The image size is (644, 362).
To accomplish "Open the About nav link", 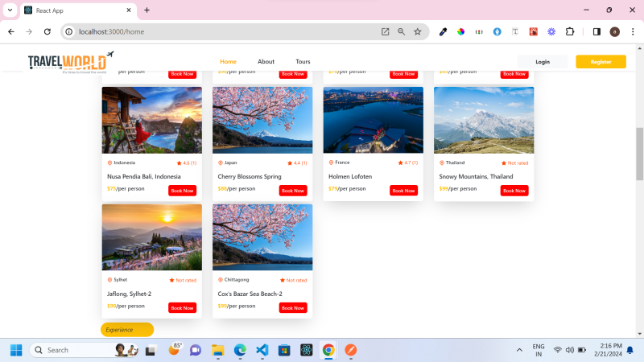I will point(266,62).
